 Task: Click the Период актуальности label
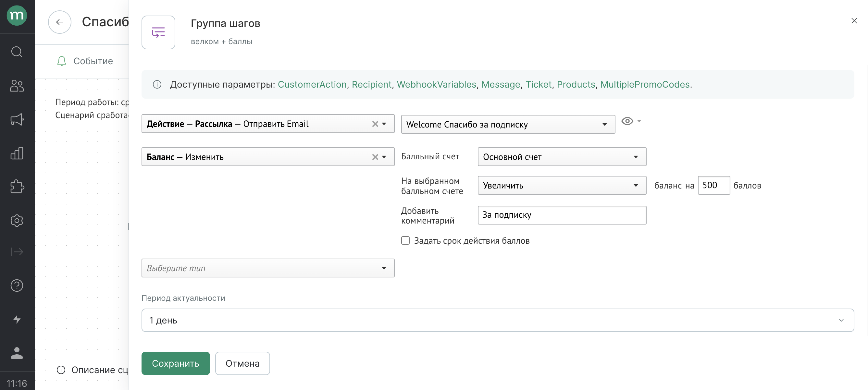coord(183,298)
